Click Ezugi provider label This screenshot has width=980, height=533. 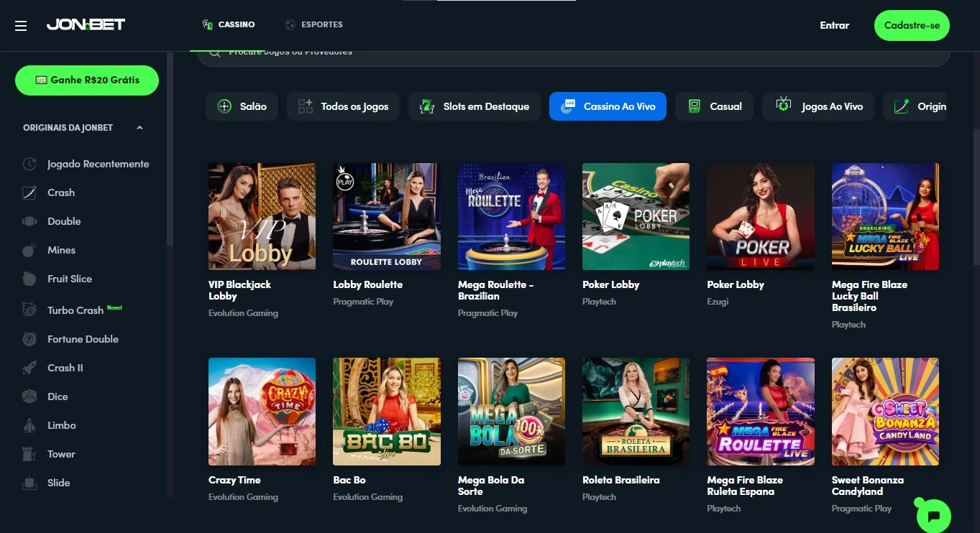point(718,302)
